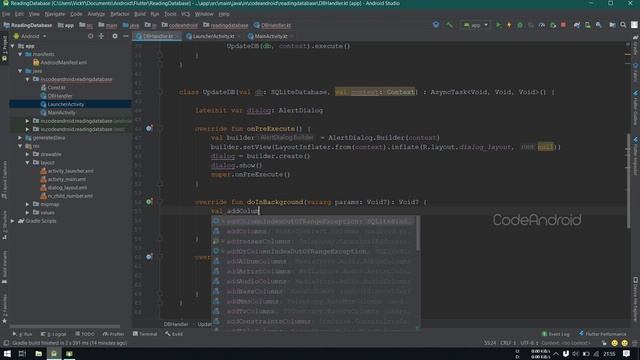Open the Flutter Performance tool window

tap(602, 334)
